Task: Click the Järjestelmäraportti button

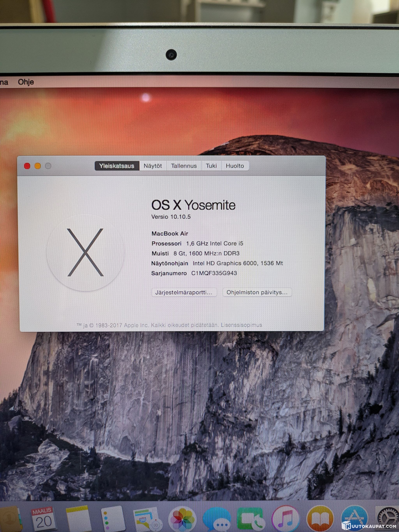Action: [184, 293]
